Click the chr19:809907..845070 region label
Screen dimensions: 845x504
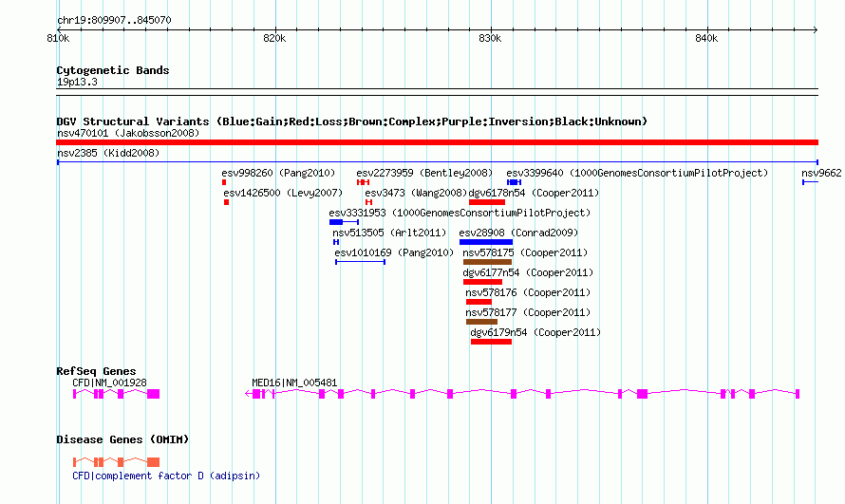[114, 20]
